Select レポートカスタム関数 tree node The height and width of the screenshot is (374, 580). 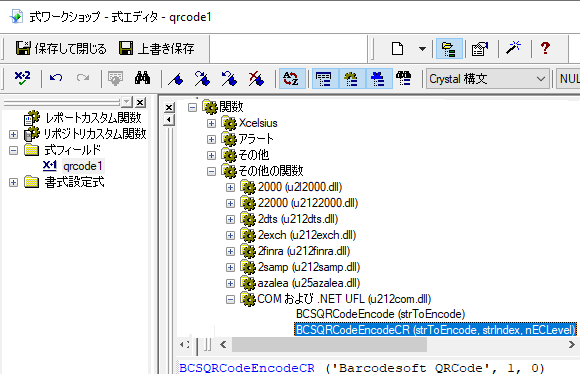click(x=93, y=118)
